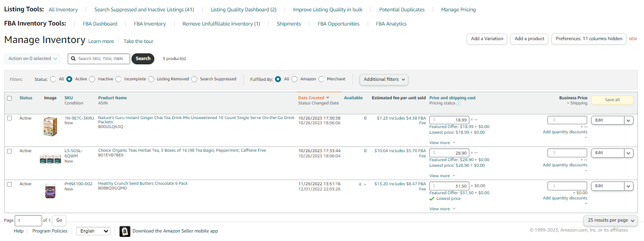
Task: Open Program Policies link
Action: (x=50, y=231)
